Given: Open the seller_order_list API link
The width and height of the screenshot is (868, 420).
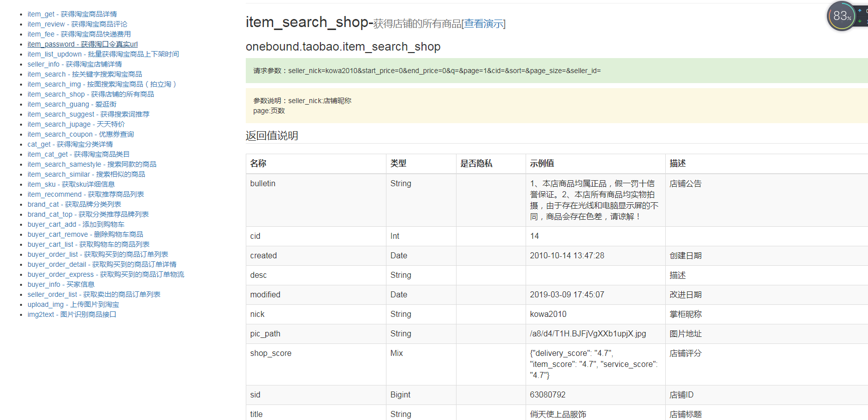Looking at the screenshot, I should coord(94,294).
